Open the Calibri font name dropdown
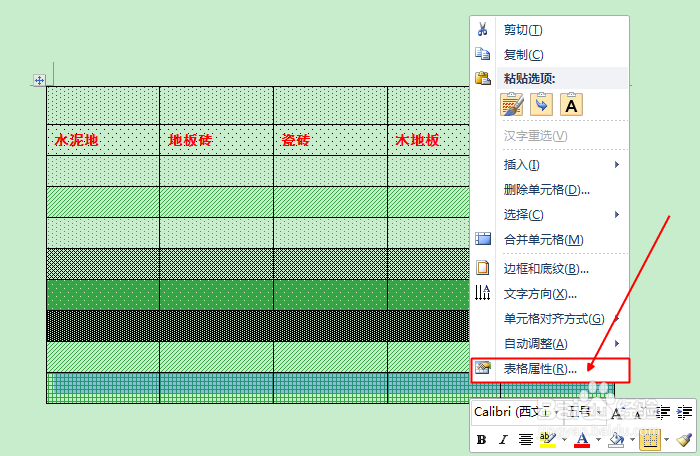Viewport: 700px width, 456px height. [556, 413]
